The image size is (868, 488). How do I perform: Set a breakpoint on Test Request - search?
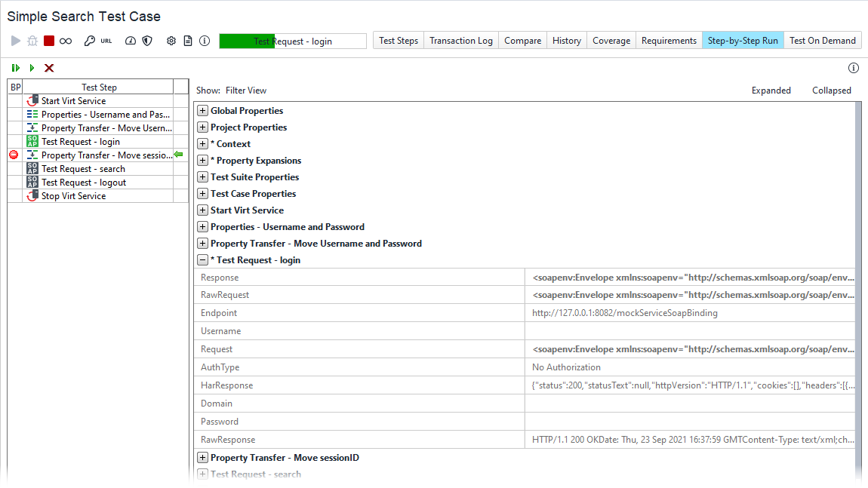(14, 168)
